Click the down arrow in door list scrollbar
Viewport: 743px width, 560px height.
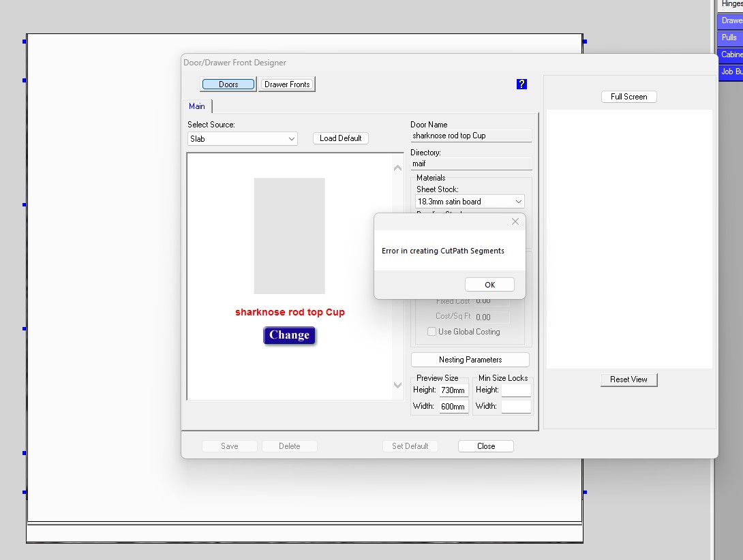pos(398,386)
